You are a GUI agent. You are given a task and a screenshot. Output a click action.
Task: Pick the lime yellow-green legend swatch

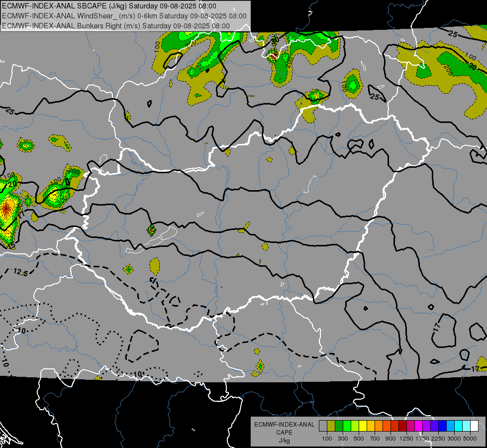tap(355, 426)
